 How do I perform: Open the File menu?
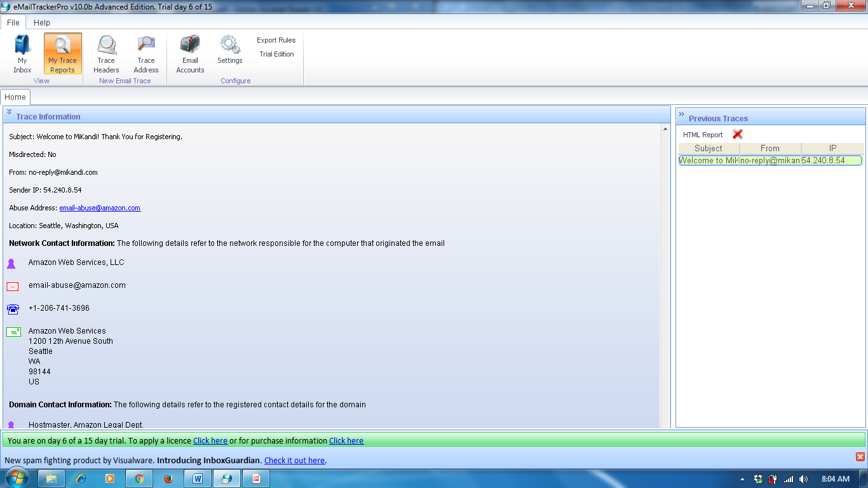click(x=13, y=22)
